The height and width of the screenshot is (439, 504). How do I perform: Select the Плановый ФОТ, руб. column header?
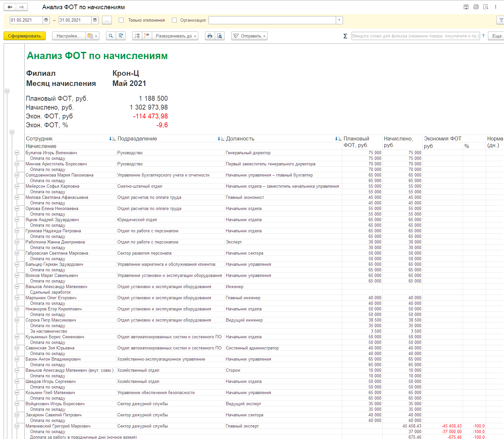362,142
